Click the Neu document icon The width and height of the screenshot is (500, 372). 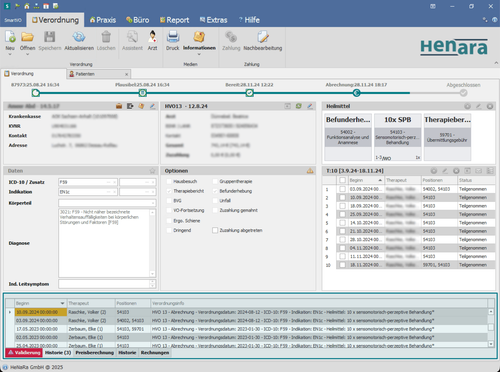pos(10,37)
